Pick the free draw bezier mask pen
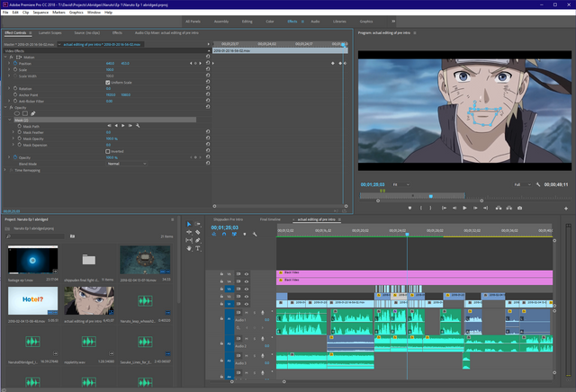576x392 pixels. click(x=33, y=113)
